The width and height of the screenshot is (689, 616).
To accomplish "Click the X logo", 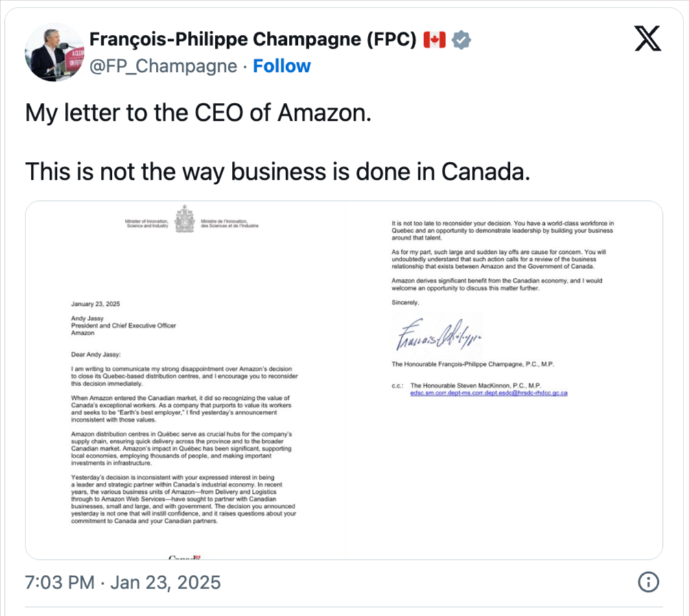I will click(x=648, y=42).
